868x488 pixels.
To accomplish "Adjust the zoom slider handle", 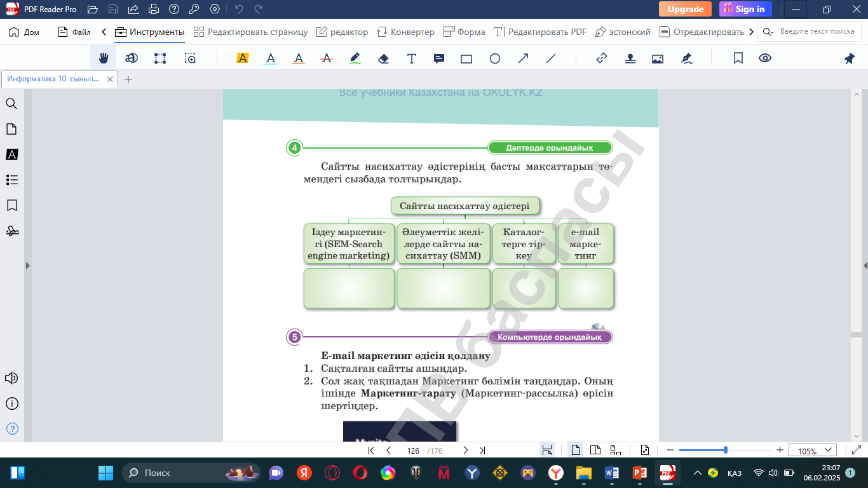I will [x=725, y=450].
